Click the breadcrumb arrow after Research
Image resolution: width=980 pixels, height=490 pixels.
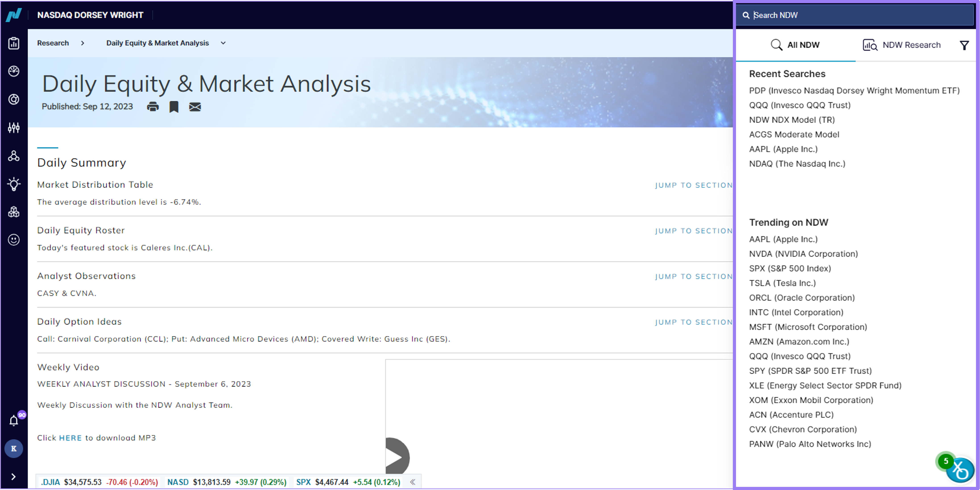[83, 43]
